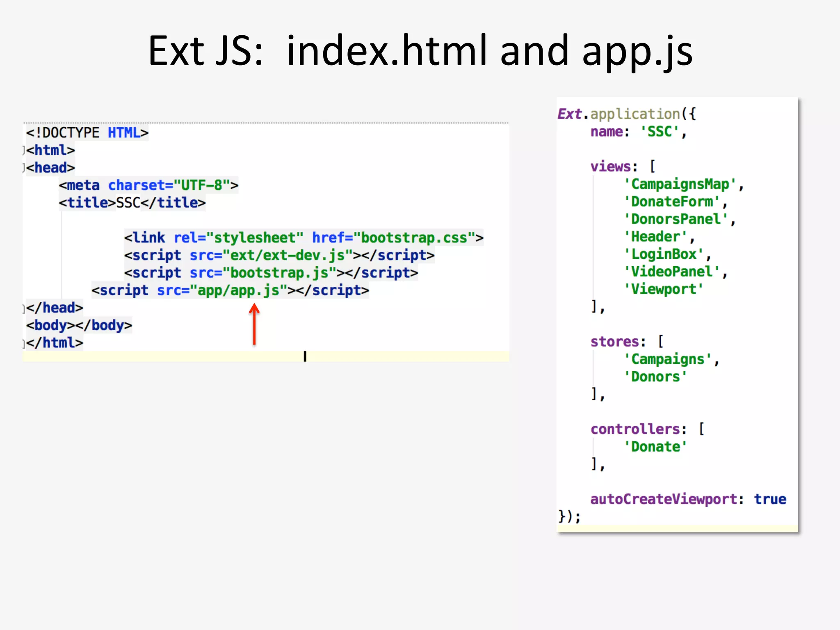Click the 'VideoPanel' view entry
The height and width of the screenshot is (630, 840).
point(676,272)
